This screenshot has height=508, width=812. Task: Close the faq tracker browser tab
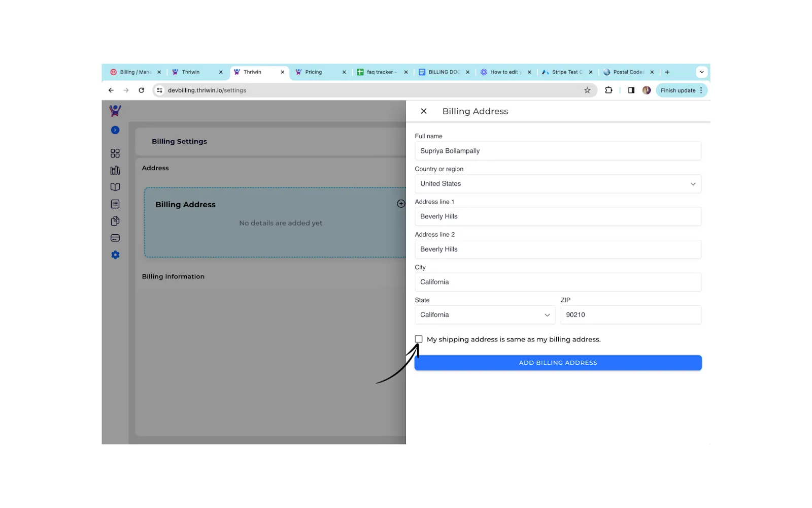click(x=406, y=72)
